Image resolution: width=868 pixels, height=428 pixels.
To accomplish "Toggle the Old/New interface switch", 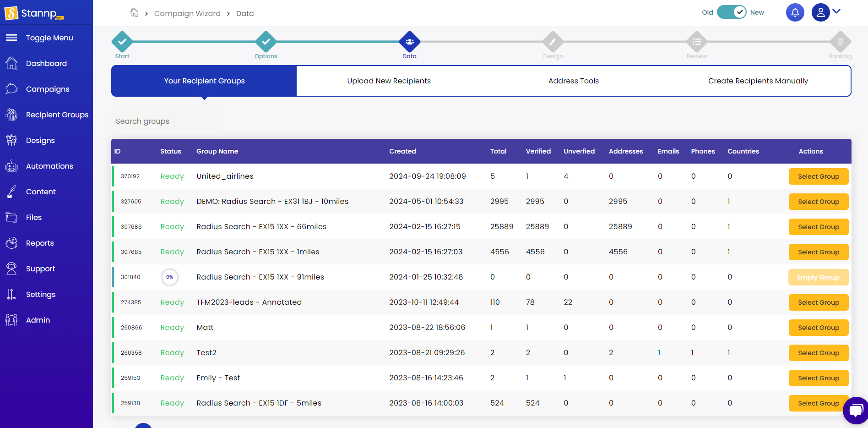I will (731, 12).
